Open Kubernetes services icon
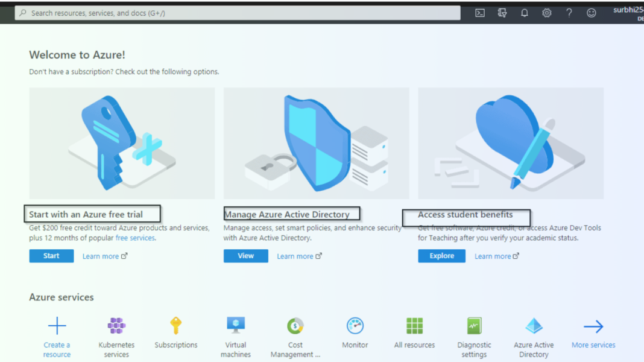The height and width of the screenshot is (362, 644). [x=116, y=326]
